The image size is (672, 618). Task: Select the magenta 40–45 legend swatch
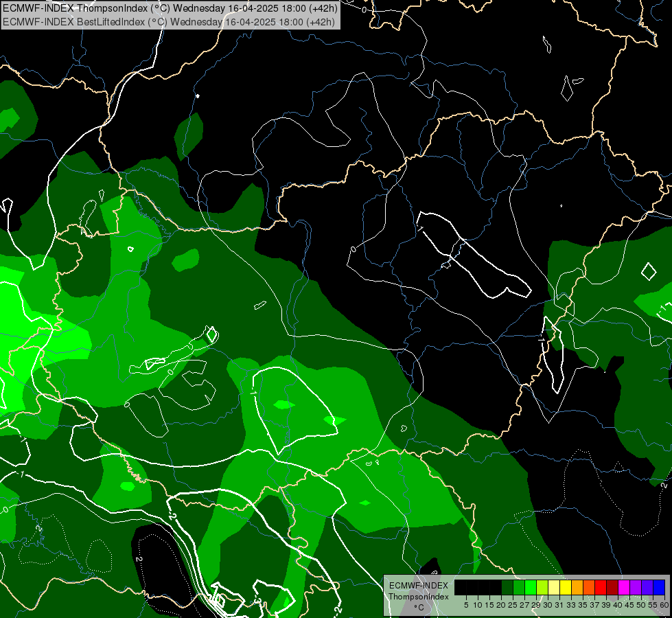click(624, 587)
